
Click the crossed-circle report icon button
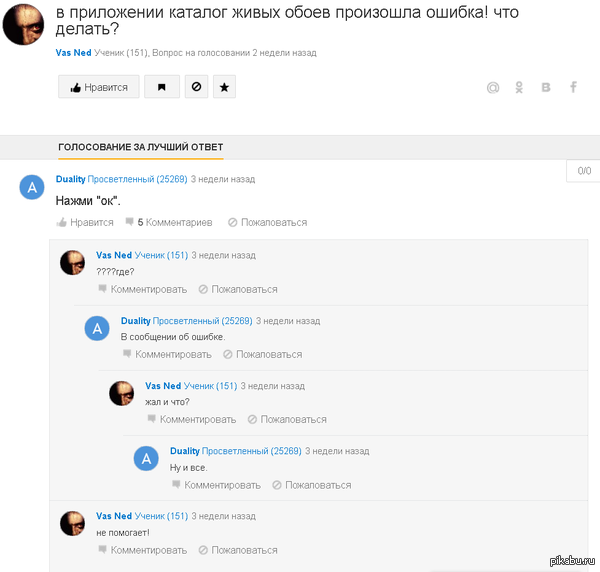196,87
